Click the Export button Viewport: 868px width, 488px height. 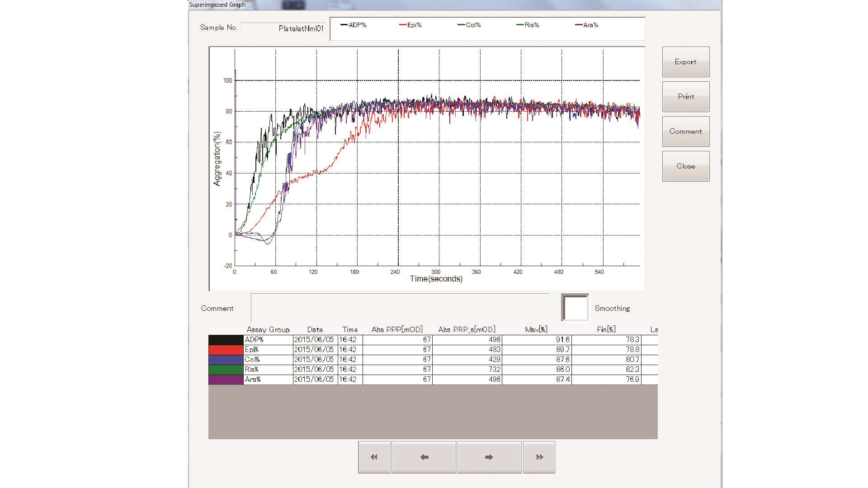coord(686,62)
